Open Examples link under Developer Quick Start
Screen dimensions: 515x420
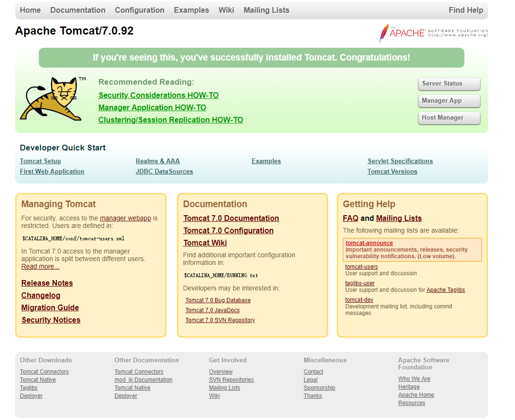[x=266, y=161]
